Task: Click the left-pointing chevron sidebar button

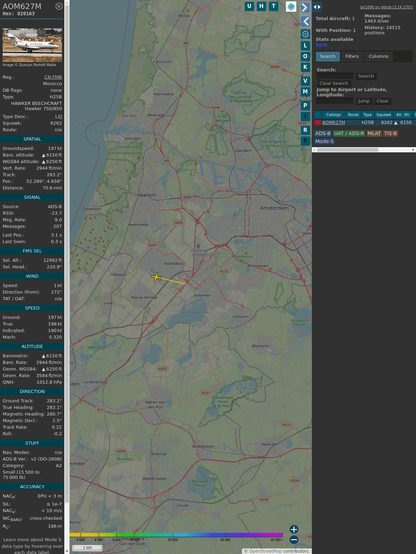Action: (x=305, y=22)
